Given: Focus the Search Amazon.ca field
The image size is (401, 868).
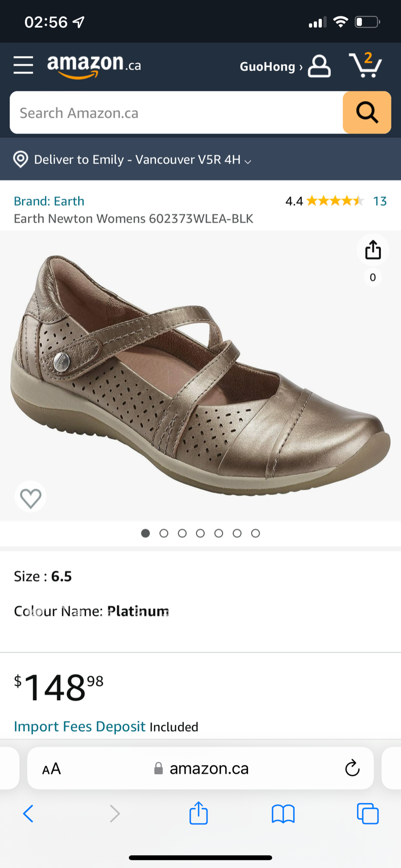Looking at the screenshot, I should 176,113.
